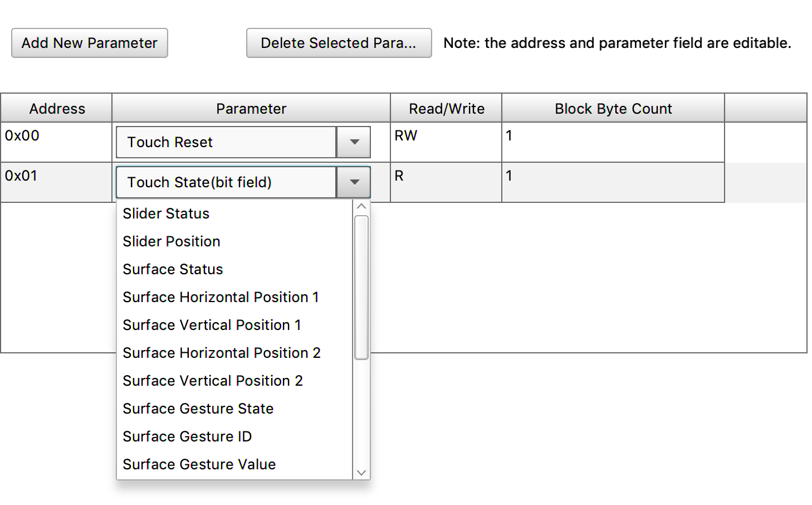Screen dimensions: 812x505
Task: Click the Delete Selected Parameter button
Action: click(x=339, y=43)
